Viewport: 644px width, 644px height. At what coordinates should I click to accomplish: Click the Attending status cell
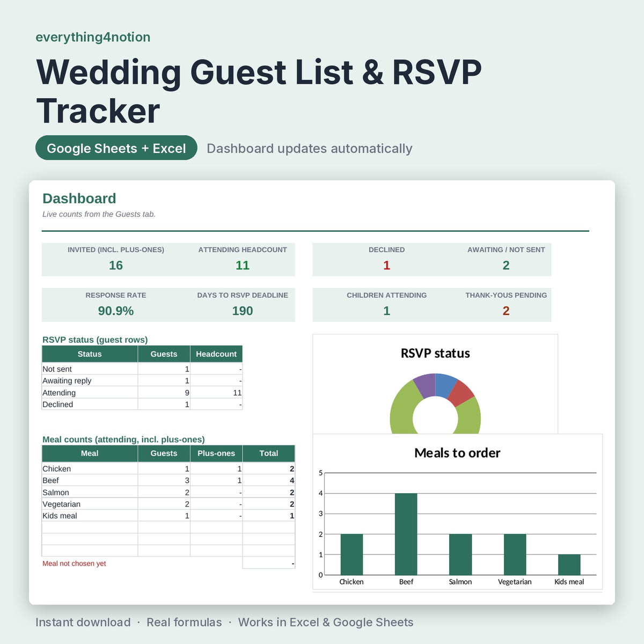(x=90, y=393)
